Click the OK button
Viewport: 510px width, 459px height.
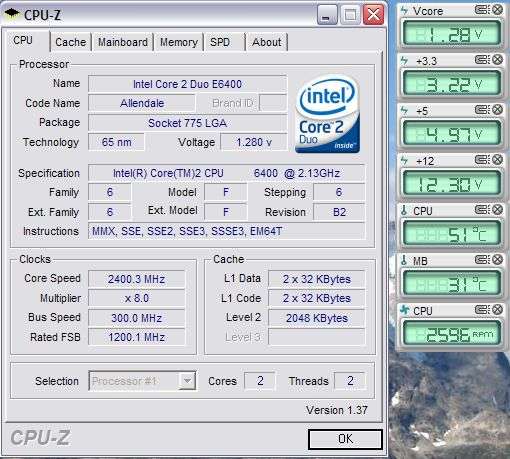pyautogui.click(x=345, y=439)
